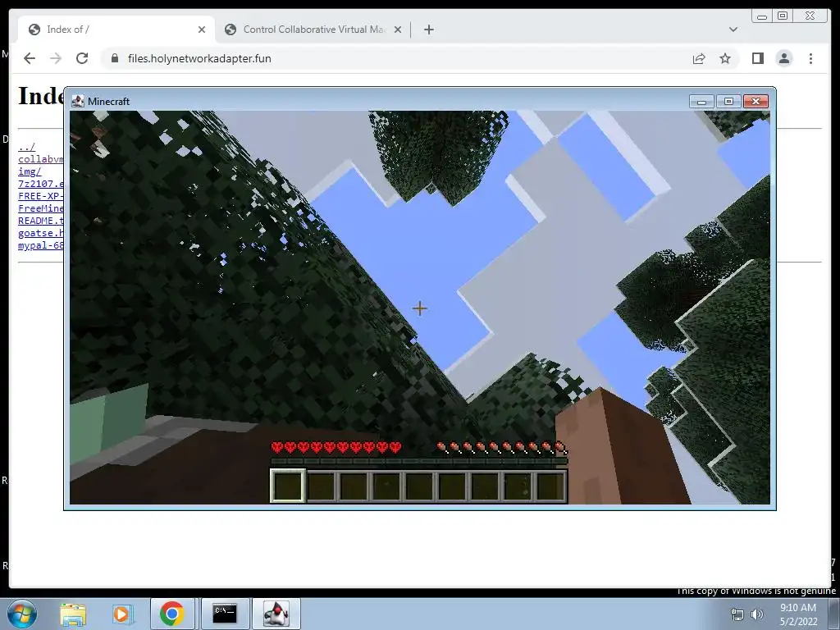Click the browser forward arrow
This screenshot has height=630, width=840.
click(x=56, y=58)
